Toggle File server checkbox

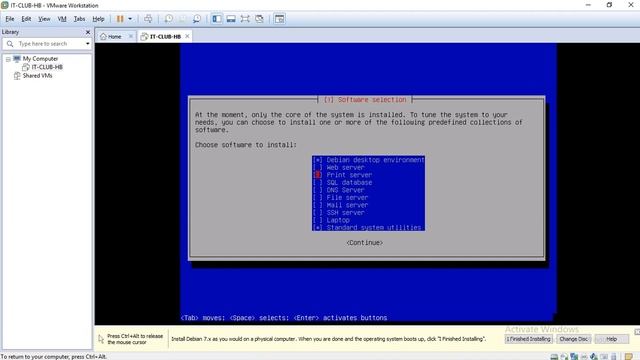coord(318,198)
